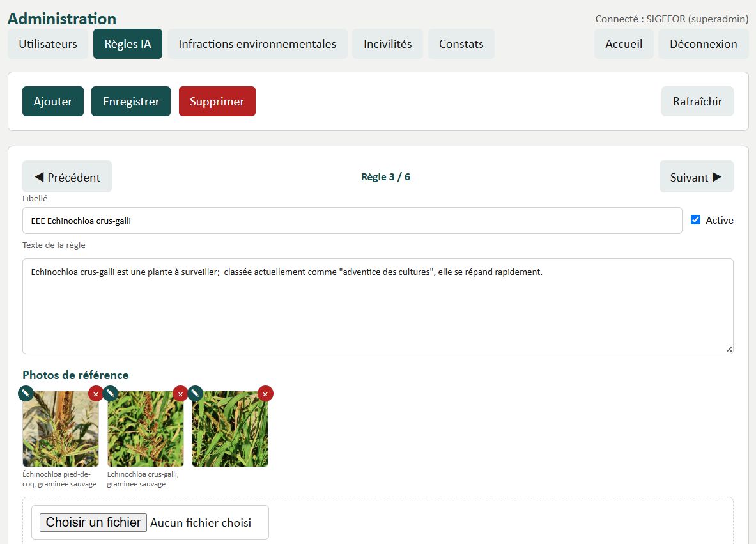Delete the Échinochloa pied-de-coq reference photo
This screenshot has width=756, height=544.
point(96,394)
